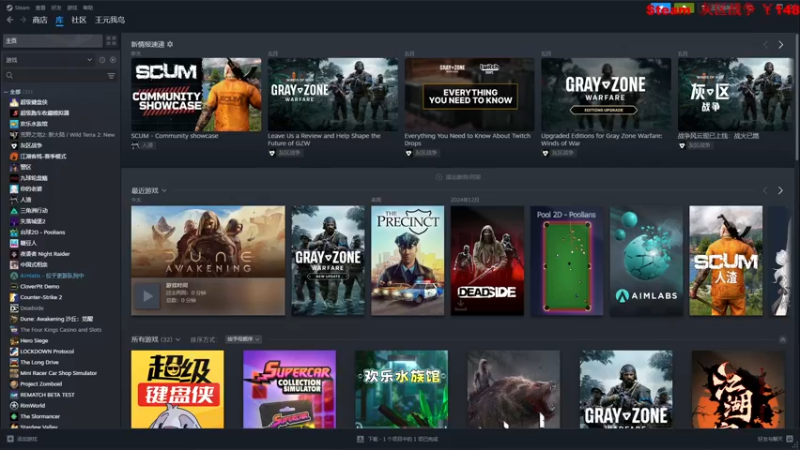
Task: Open the 王元我鸟 profile tab
Action: pyautogui.click(x=110, y=20)
